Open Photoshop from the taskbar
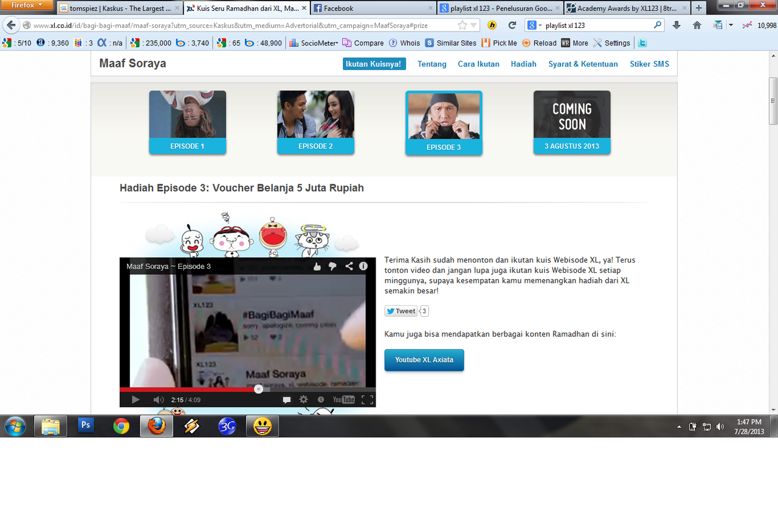The width and height of the screenshot is (778, 532). 86,426
